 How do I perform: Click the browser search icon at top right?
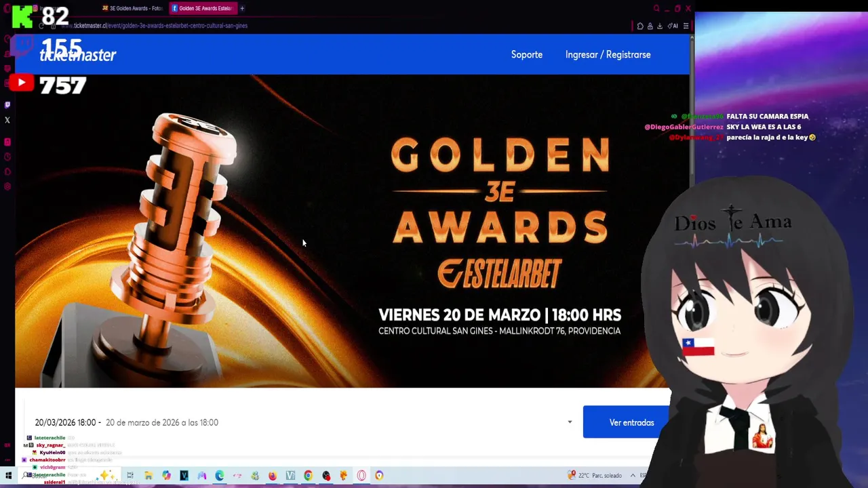click(x=656, y=8)
